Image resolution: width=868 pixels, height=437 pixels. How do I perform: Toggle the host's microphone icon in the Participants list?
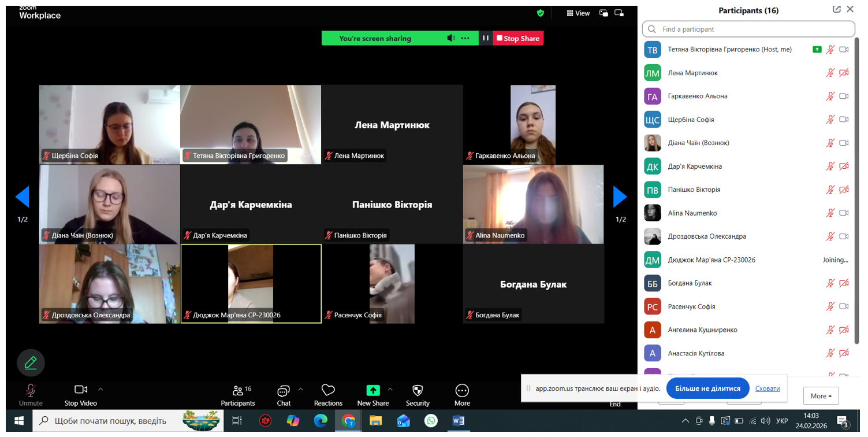coord(830,50)
